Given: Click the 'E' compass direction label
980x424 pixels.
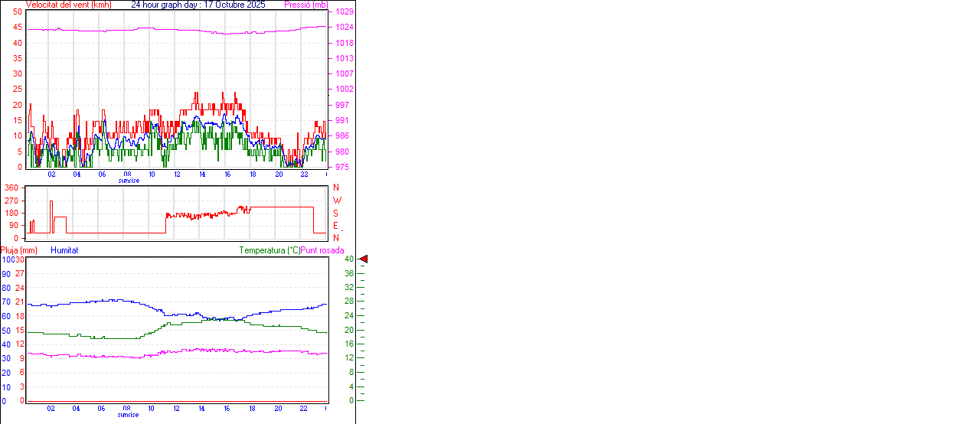Looking at the screenshot, I should pos(335,225).
